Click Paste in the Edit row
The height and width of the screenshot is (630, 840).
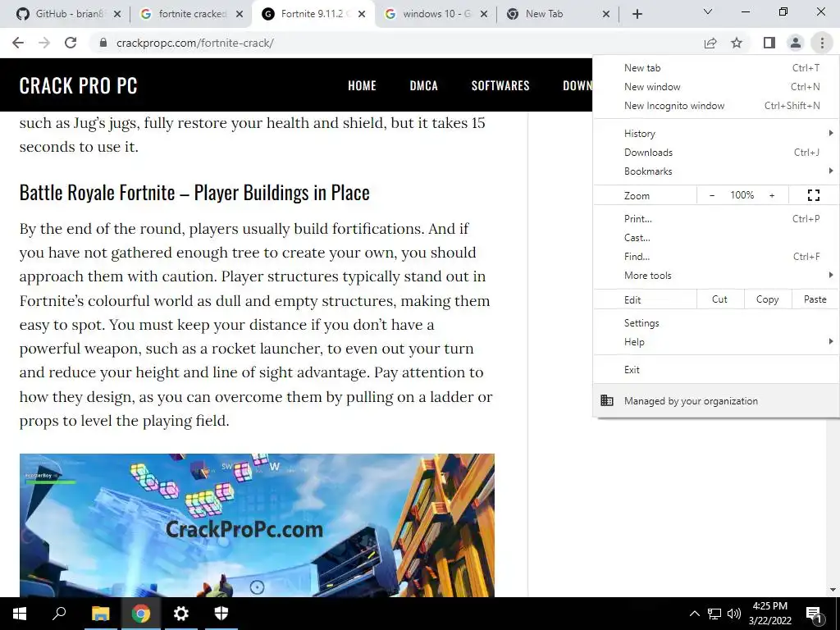tap(815, 299)
